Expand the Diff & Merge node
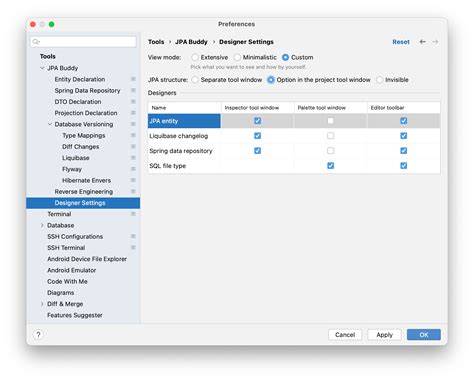Screen dimensions: 474x380 pos(42,304)
